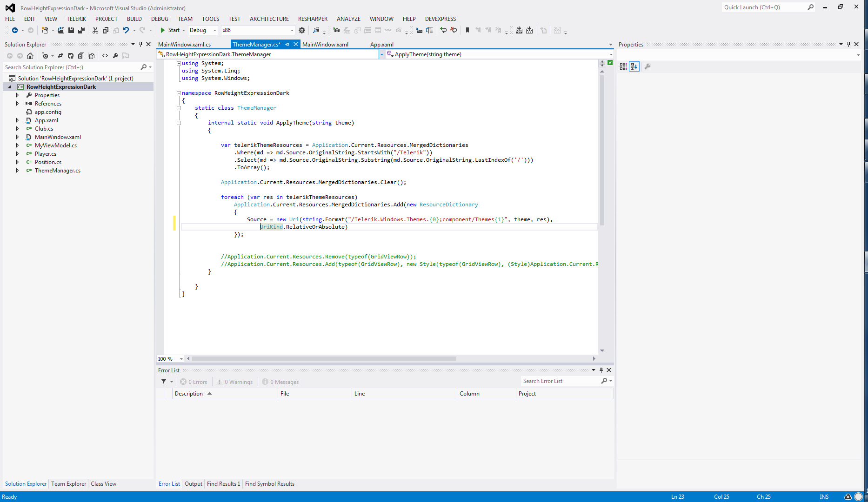Screen dimensions: 868x502
Task: Select ThemeManager.cs in Solution Explorer
Action: click(x=57, y=171)
